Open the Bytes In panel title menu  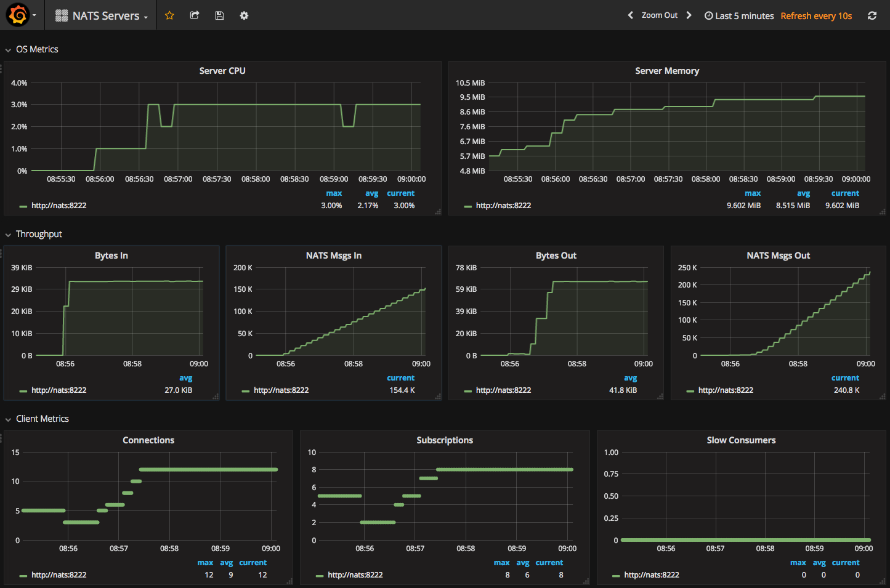(x=111, y=256)
